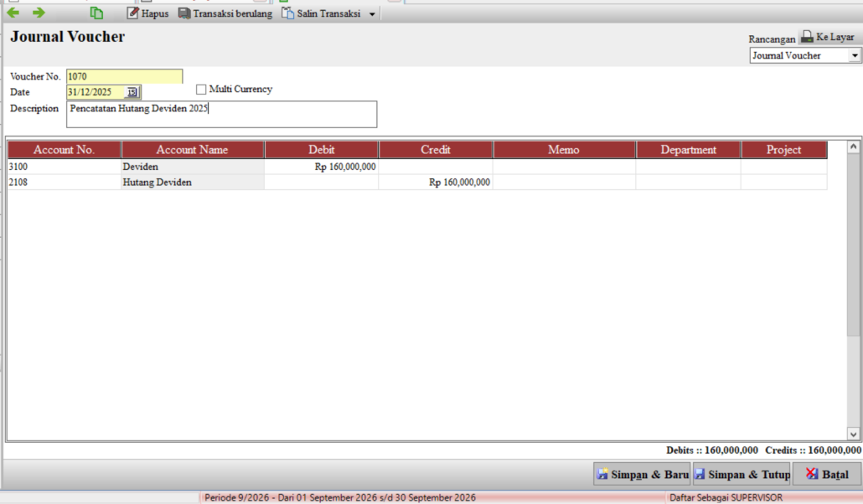Click Hapus to delete the voucher
The image size is (863, 504).
[147, 13]
